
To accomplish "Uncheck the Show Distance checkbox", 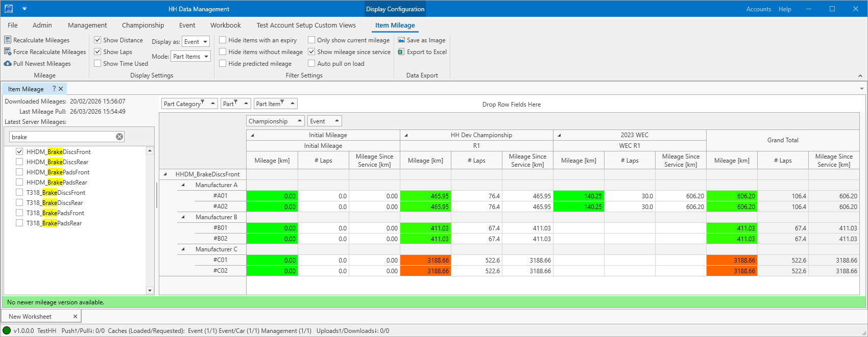I will pyautogui.click(x=98, y=40).
